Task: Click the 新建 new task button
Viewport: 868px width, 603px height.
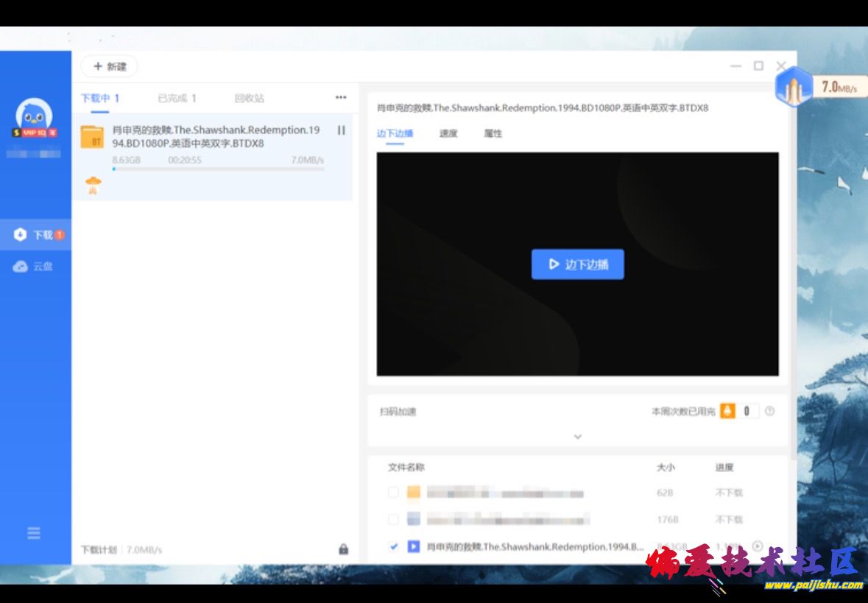Action: [x=109, y=66]
